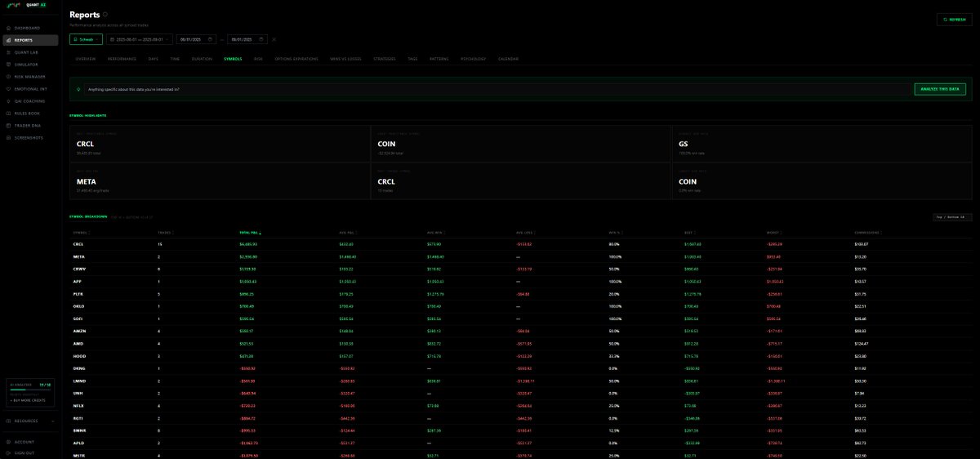
Task: Switch to the Options Expirations tab
Action: [x=296, y=59]
